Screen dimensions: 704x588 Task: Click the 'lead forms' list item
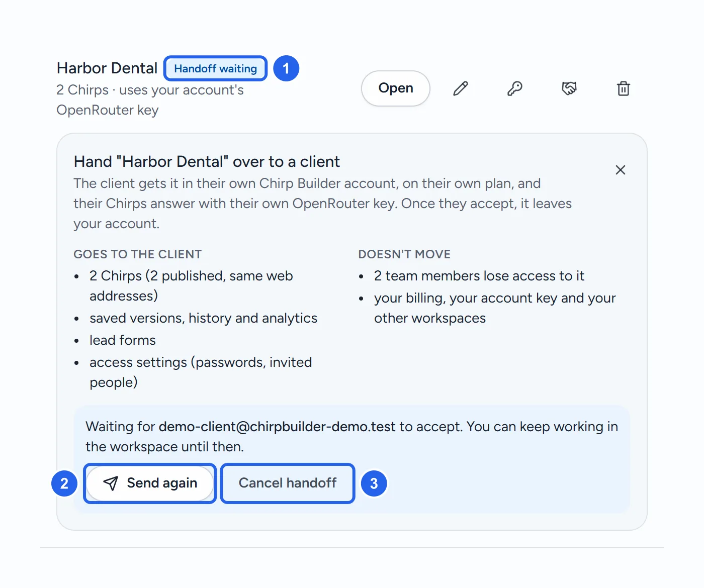[123, 340]
